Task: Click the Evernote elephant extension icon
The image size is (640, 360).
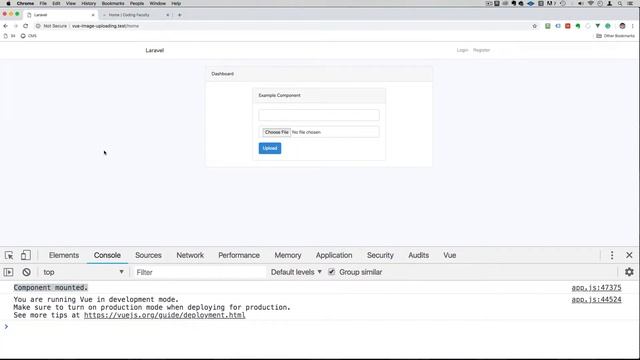Action: tap(578, 26)
